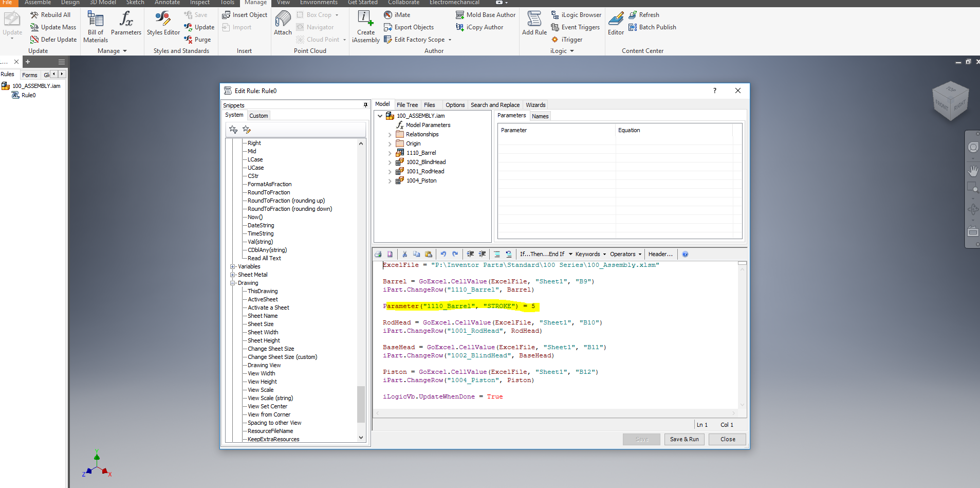
Task: Click the Cut scissors icon in code toolbar
Action: [x=404, y=254]
